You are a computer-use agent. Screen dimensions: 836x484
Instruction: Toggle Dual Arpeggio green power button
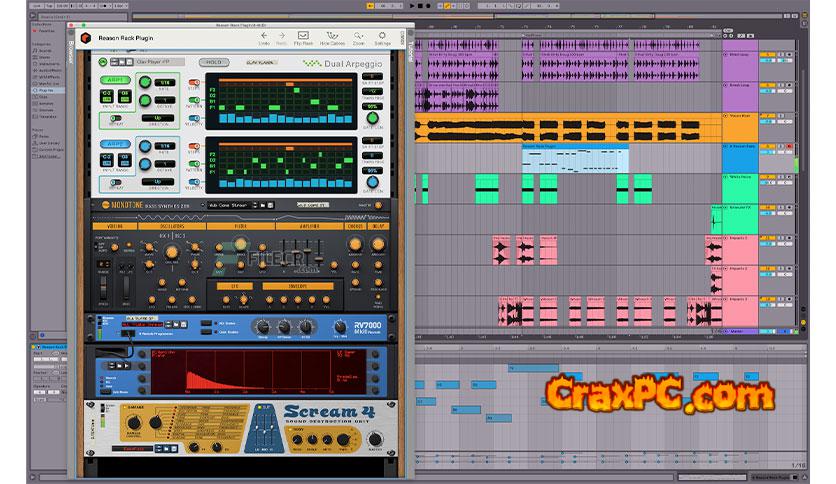pos(103,62)
